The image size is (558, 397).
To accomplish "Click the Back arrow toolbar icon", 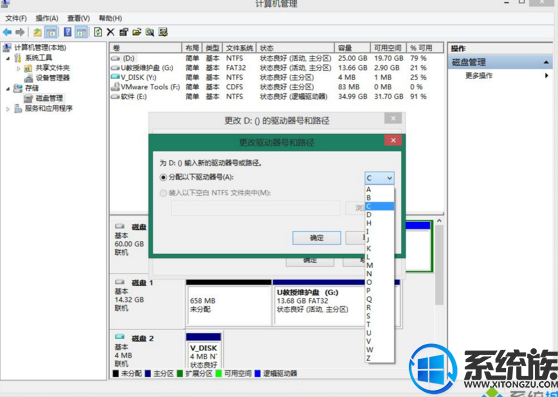I will pyautogui.click(x=7, y=32).
